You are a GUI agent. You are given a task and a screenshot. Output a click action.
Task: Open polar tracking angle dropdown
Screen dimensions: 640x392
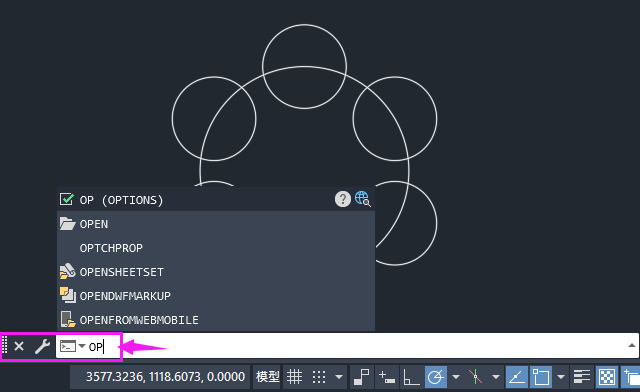(456, 376)
